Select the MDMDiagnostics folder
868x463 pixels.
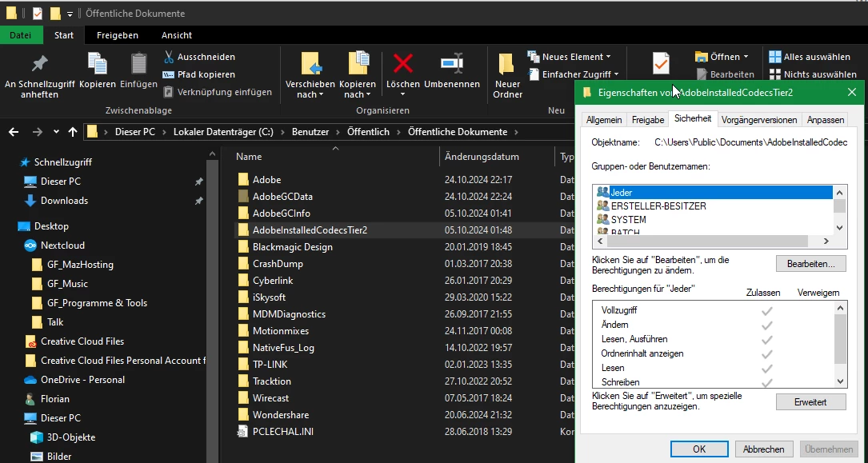coord(289,314)
